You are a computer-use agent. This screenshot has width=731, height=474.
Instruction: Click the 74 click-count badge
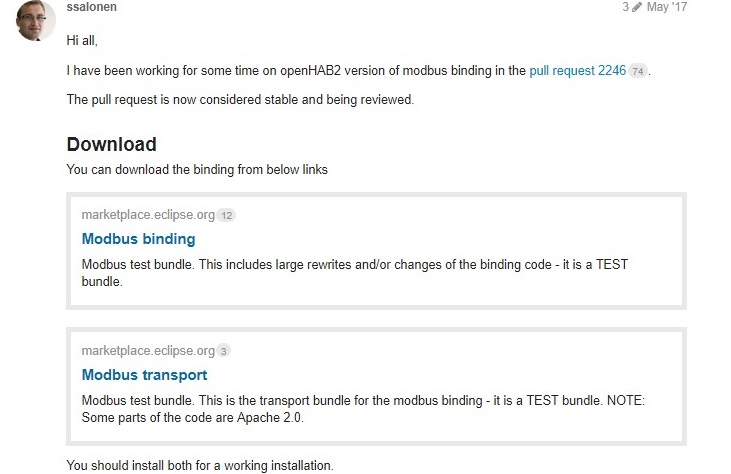pos(638,72)
